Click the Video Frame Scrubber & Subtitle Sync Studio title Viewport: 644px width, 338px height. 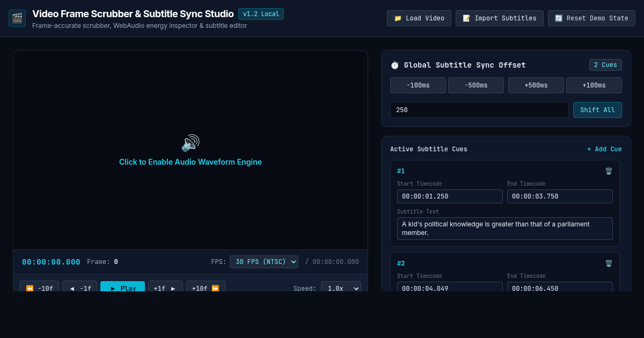pyautogui.click(x=133, y=14)
